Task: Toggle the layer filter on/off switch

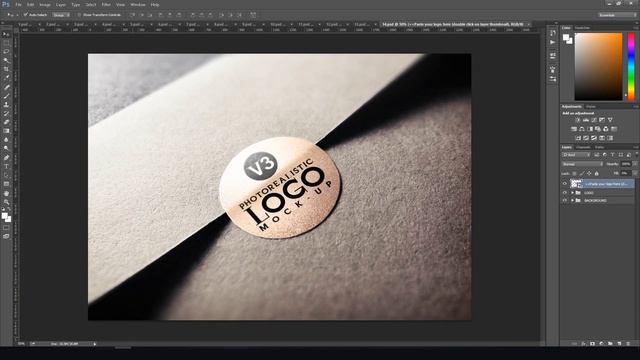Action: point(636,155)
